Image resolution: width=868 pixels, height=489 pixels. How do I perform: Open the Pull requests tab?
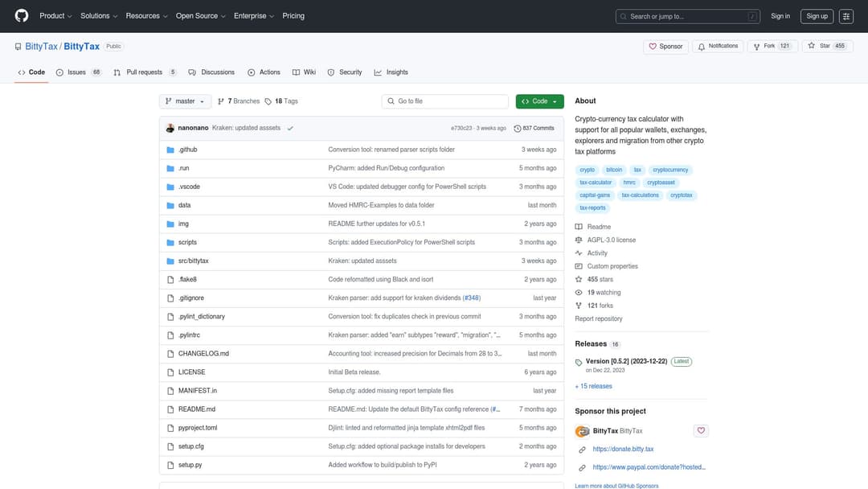click(x=145, y=72)
